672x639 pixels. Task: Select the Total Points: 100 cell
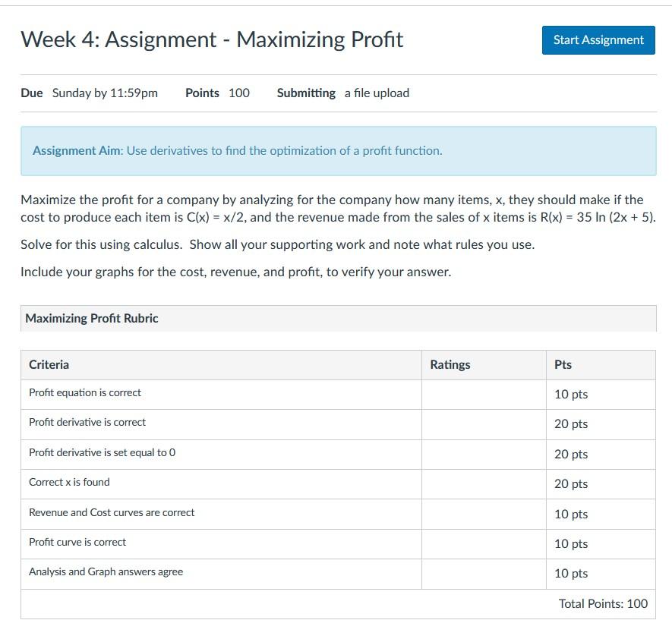point(603,603)
